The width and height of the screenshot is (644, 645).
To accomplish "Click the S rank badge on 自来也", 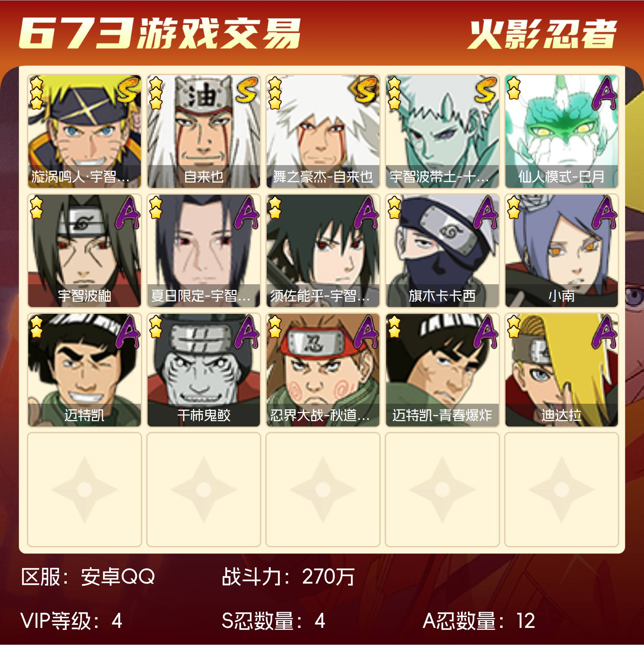I will tap(247, 89).
